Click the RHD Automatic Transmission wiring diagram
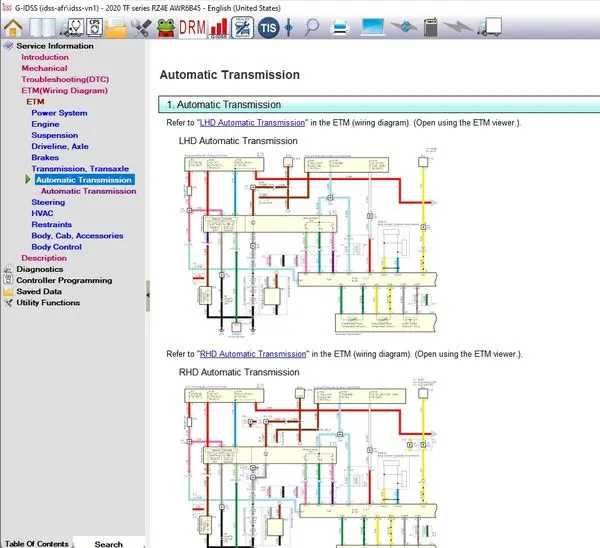 [311, 463]
